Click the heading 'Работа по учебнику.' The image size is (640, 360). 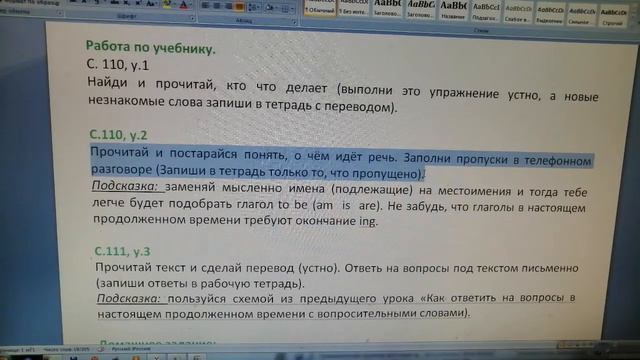150,47
